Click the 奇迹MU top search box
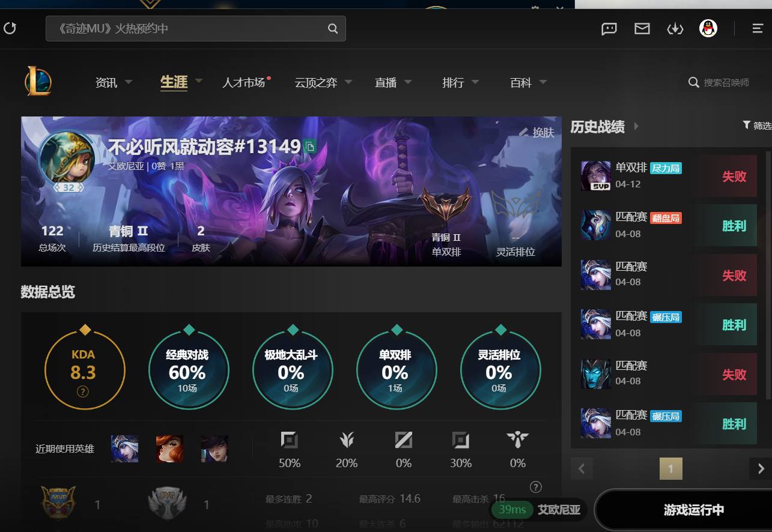 196,28
